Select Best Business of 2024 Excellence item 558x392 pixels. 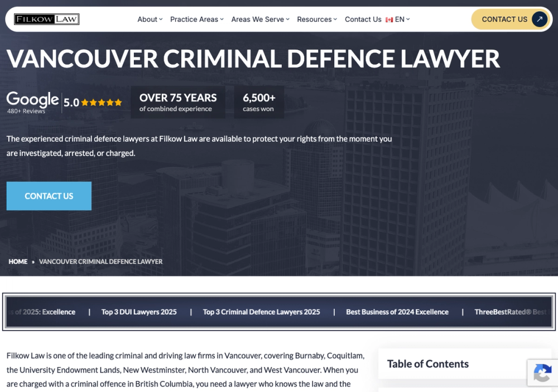[x=397, y=312]
